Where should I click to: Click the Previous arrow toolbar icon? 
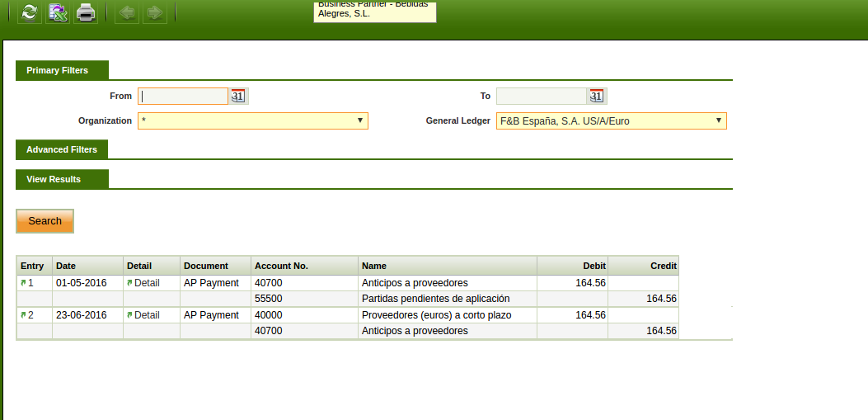pyautogui.click(x=127, y=12)
